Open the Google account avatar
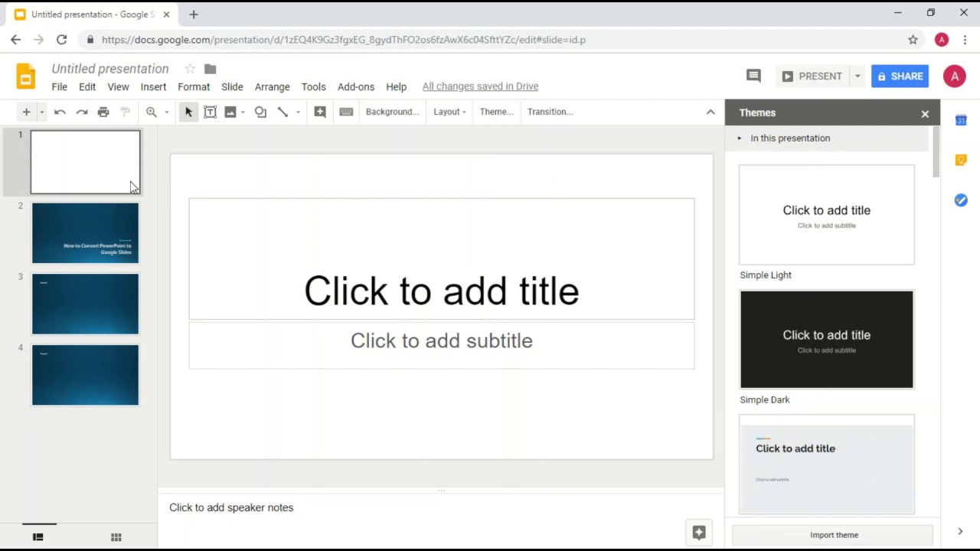The width and height of the screenshot is (980, 551). (x=954, y=76)
